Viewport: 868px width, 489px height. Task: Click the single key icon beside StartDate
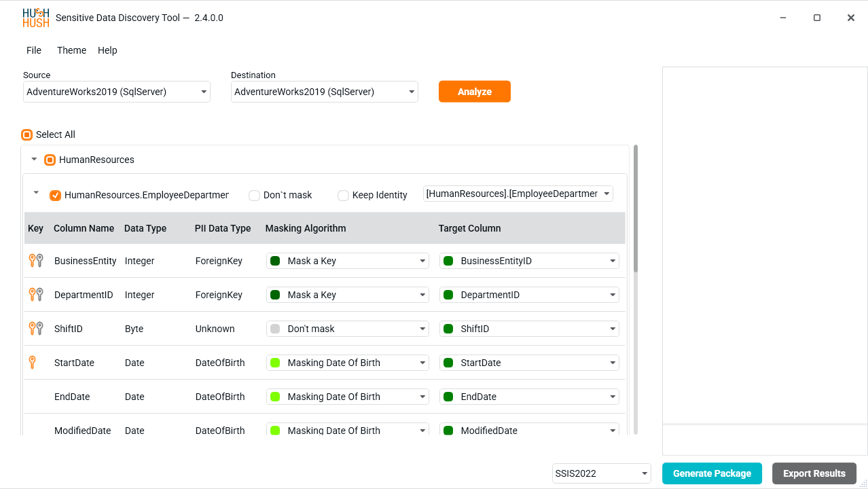pyautogui.click(x=32, y=363)
